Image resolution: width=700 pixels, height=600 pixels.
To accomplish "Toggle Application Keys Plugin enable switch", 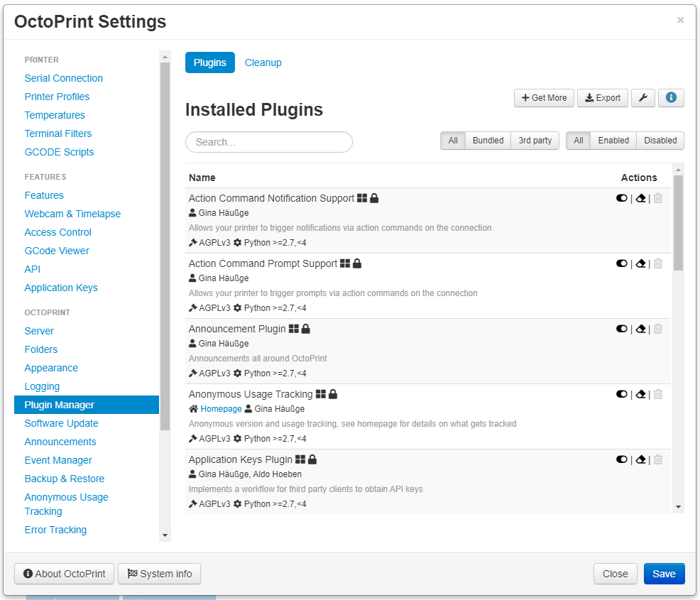I will tap(621, 459).
